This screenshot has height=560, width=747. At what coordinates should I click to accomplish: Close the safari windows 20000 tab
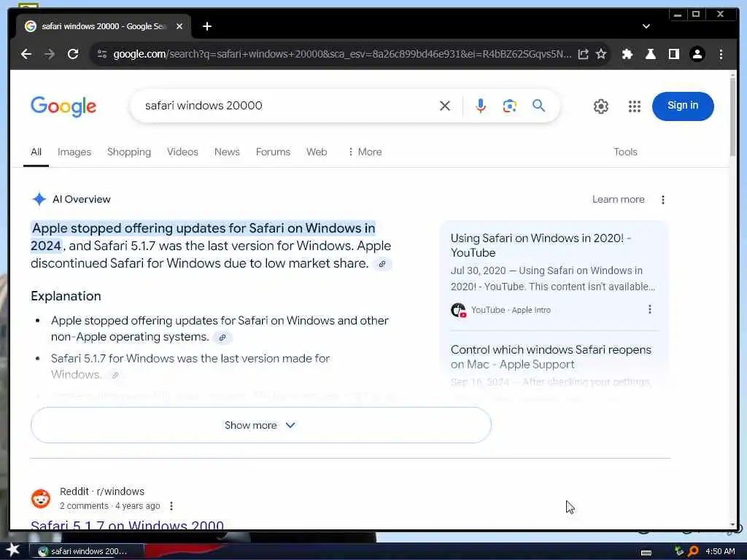pyautogui.click(x=179, y=26)
